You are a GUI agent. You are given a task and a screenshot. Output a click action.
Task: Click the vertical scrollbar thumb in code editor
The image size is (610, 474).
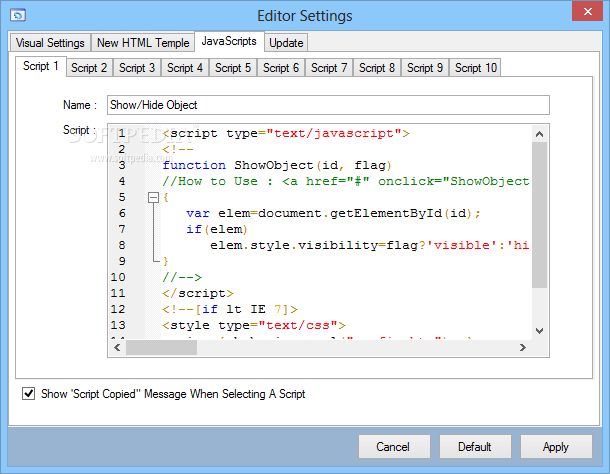coord(539,215)
